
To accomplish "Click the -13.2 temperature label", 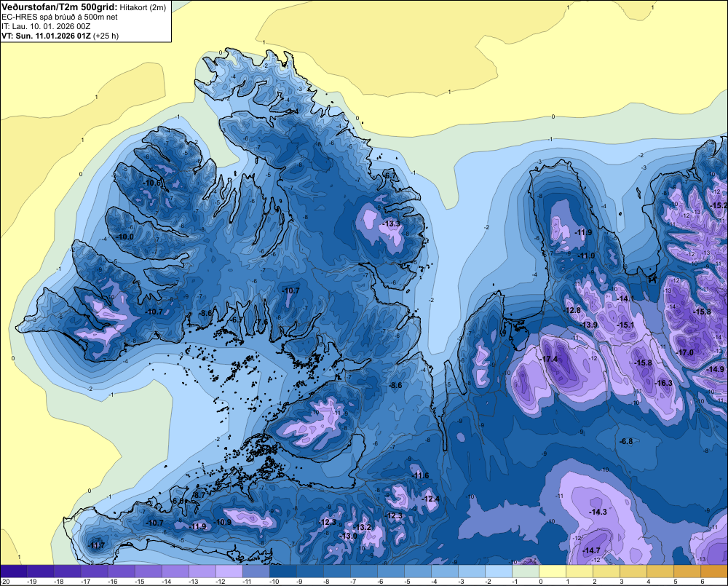I will [363, 527].
